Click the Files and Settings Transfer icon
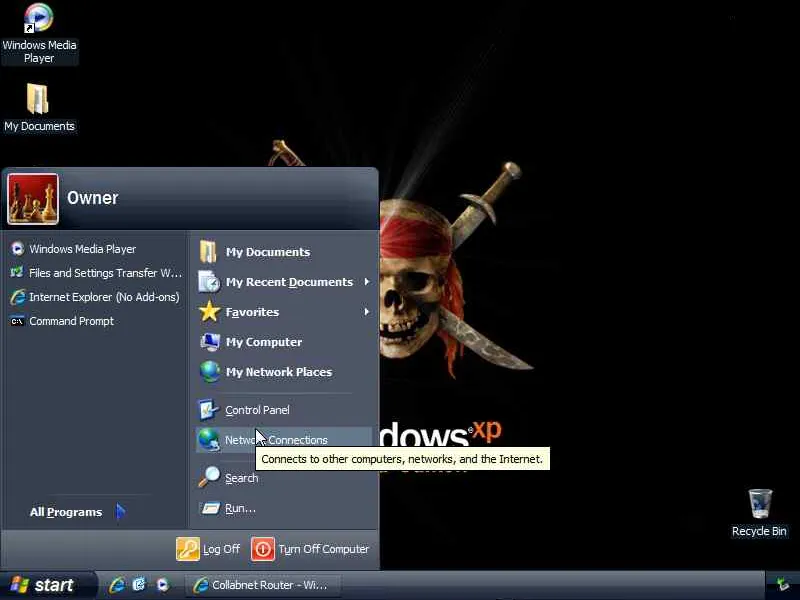 tap(17, 272)
